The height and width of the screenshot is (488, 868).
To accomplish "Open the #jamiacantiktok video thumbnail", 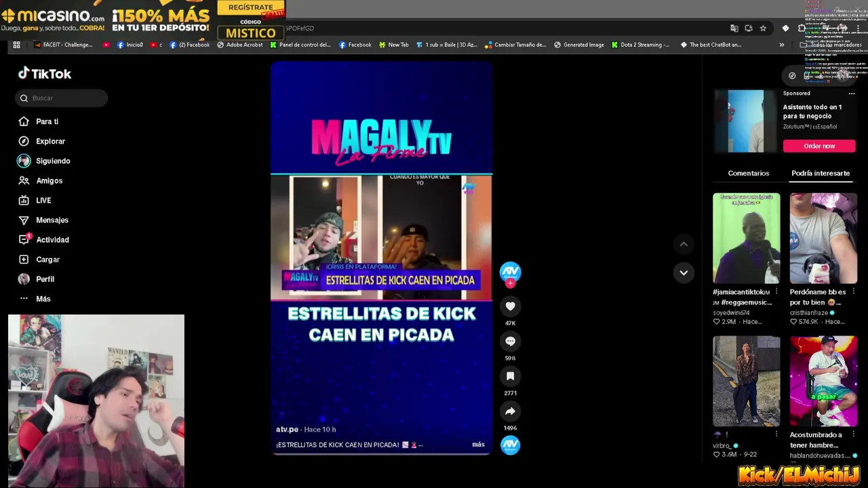I will click(x=746, y=238).
